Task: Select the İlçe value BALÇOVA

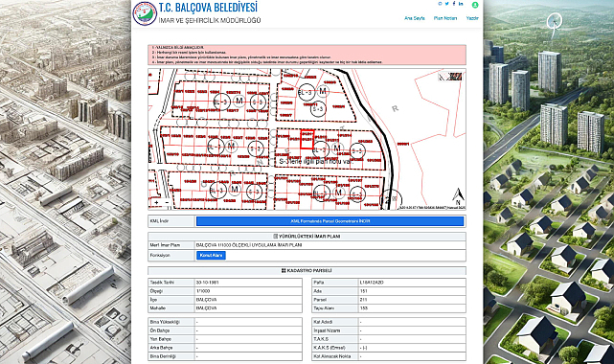Action: [x=206, y=300]
